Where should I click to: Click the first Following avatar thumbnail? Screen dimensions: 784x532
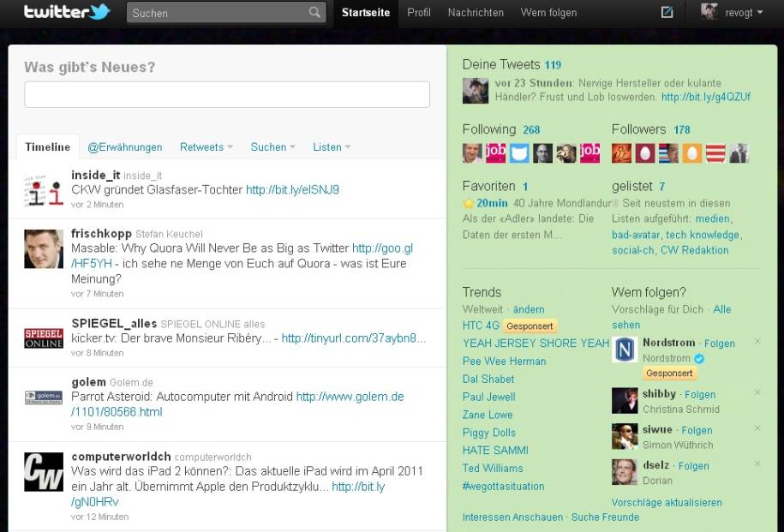472,153
